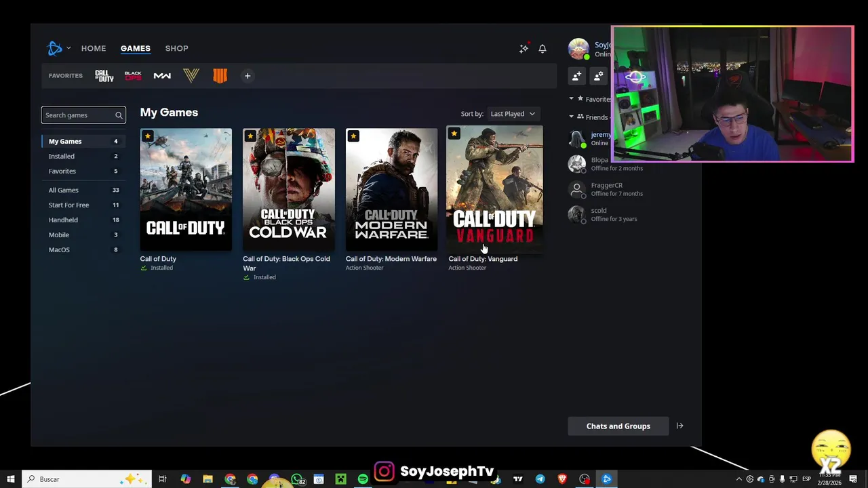Screen dimensions: 868x488
Task: Select the Vanguard V icon in favorites
Action: (x=191, y=76)
